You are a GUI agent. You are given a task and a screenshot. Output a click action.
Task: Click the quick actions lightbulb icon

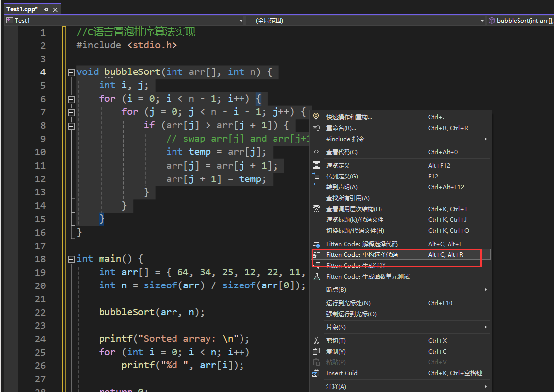point(315,117)
